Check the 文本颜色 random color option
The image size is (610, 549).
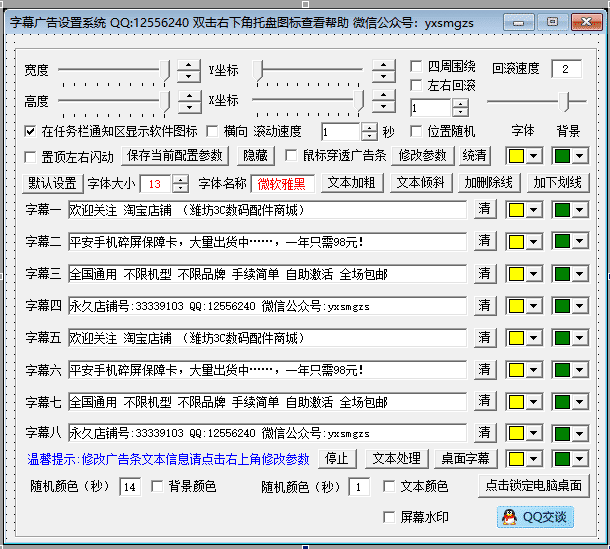tap(389, 486)
